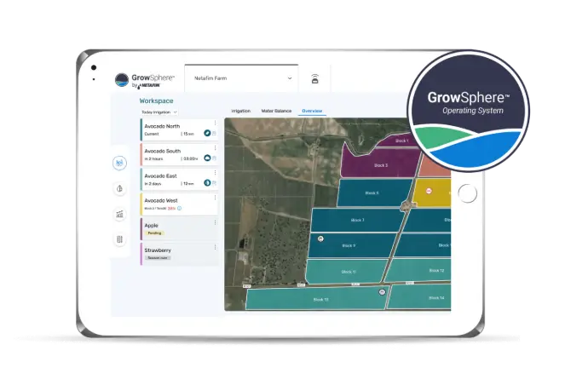Screen dimensions: 588x385
Task: Select Block 1 on the map
Action: click(x=401, y=141)
